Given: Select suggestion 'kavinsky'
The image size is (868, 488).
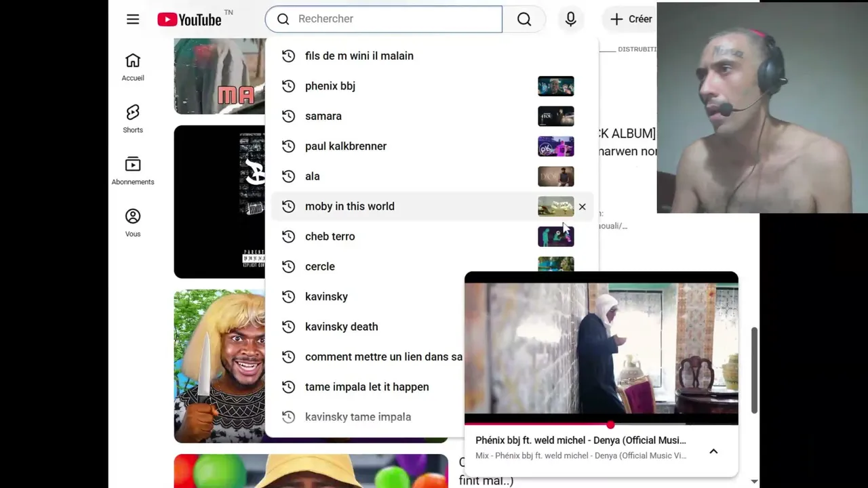Looking at the screenshot, I should click(366, 296).
